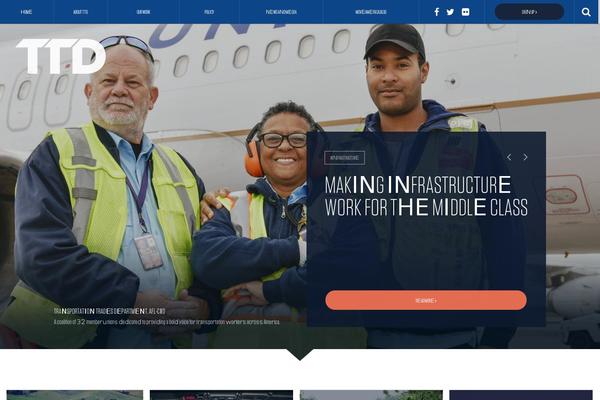Viewport: 600px width, 400px height.
Task: Open the Flickr icon in the header
Action: click(x=465, y=12)
